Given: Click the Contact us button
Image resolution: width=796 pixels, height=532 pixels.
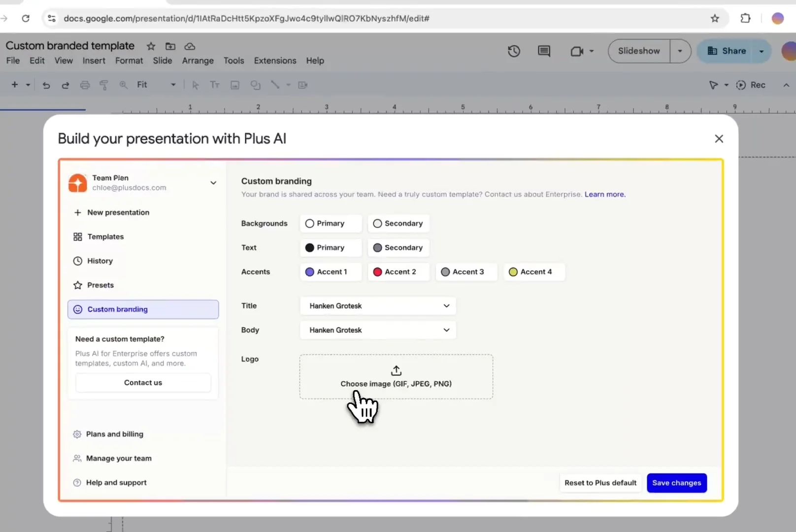Looking at the screenshot, I should click(x=143, y=383).
